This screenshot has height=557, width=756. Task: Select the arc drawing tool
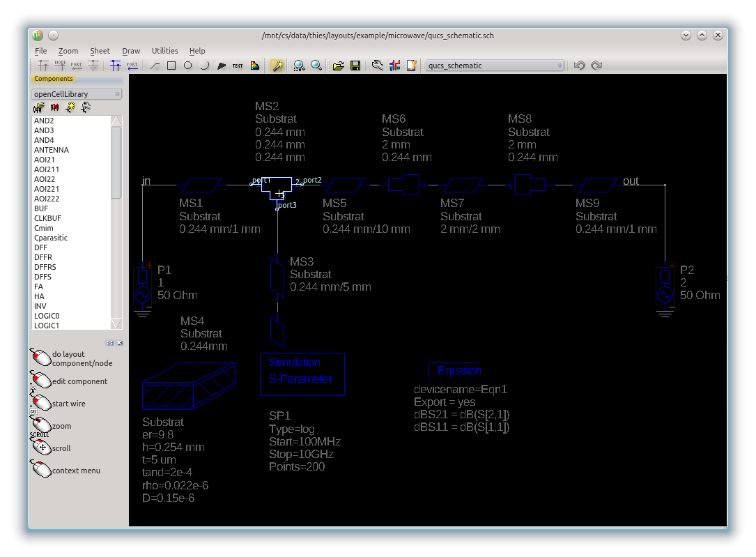204,66
